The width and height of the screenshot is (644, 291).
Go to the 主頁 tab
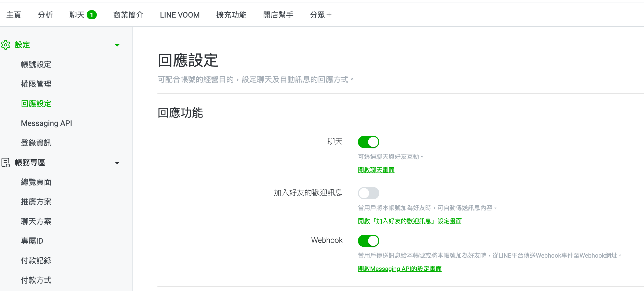point(14,15)
